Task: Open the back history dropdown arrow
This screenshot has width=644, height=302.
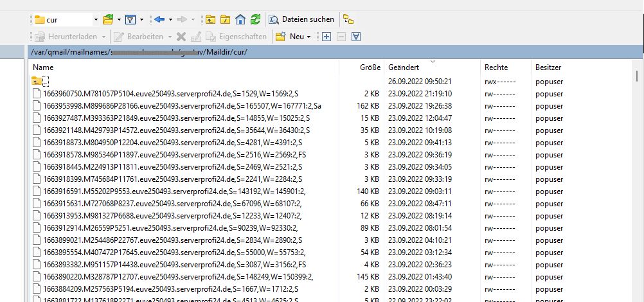Action: (x=172, y=19)
